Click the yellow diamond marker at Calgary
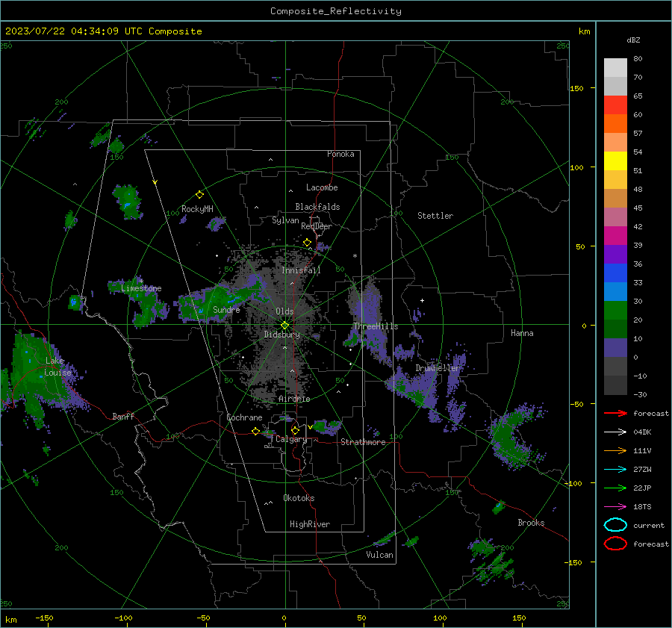The height and width of the screenshot is (628, 672). click(x=295, y=430)
